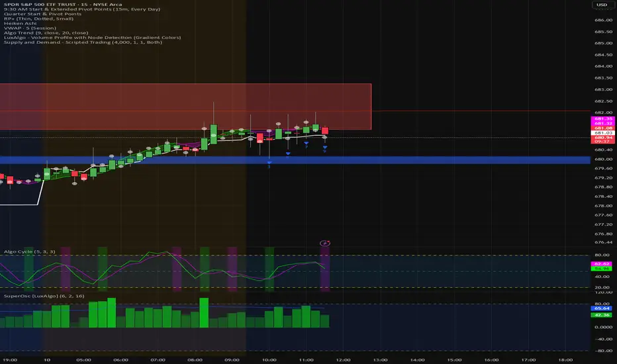Viewport: 617px width, 364px height.
Task: Select the SuperOsc [LuxAlgo] pane legend
Action: 44,296
